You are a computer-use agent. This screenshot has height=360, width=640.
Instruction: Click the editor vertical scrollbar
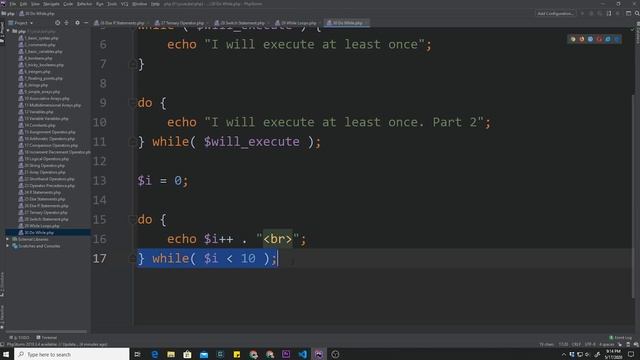click(x=633, y=196)
